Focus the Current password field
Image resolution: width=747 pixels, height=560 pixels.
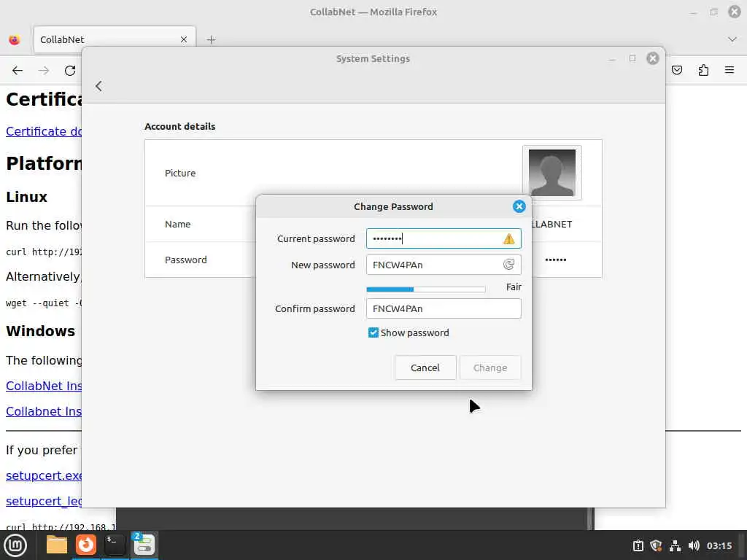pyautogui.click(x=444, y=238)
